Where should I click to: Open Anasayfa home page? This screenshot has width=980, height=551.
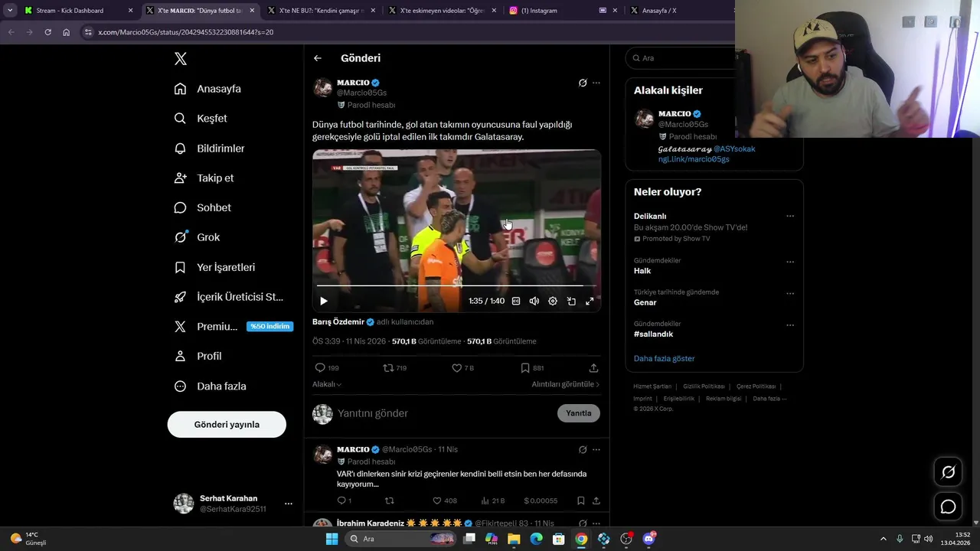point(207,89)
